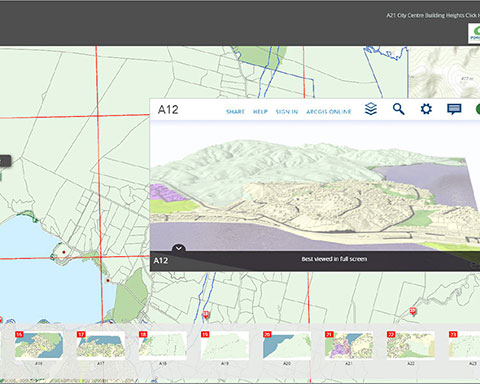Screen dimensions: 480x384
Task: Open the A19 map thumbnail
Action: pos(225,345)
